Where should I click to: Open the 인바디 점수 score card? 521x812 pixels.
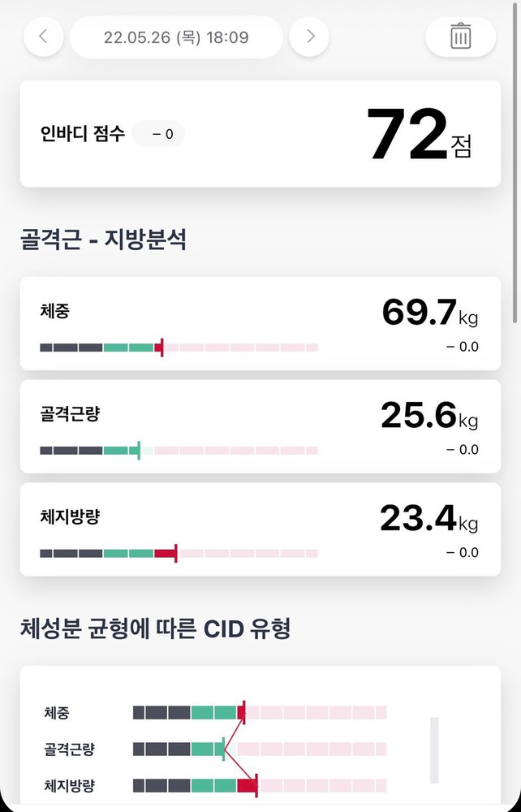point(260,133)
